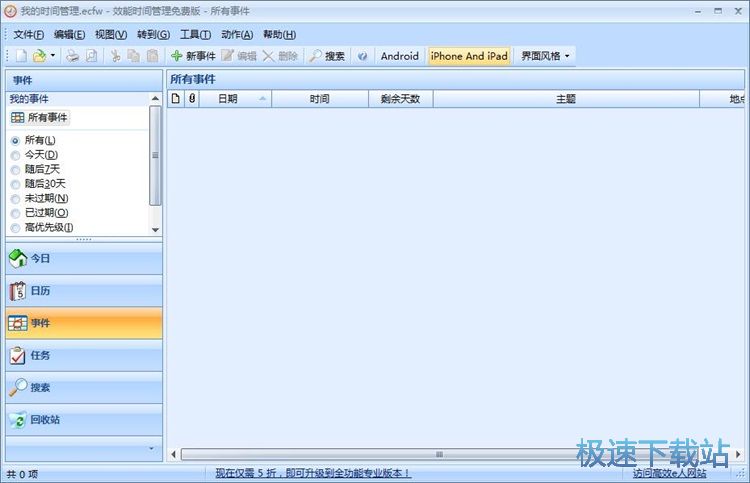The height and width of the screenshot is (483, 750).
Task: Click the paste clipboard icon
Action: (152, 56)
